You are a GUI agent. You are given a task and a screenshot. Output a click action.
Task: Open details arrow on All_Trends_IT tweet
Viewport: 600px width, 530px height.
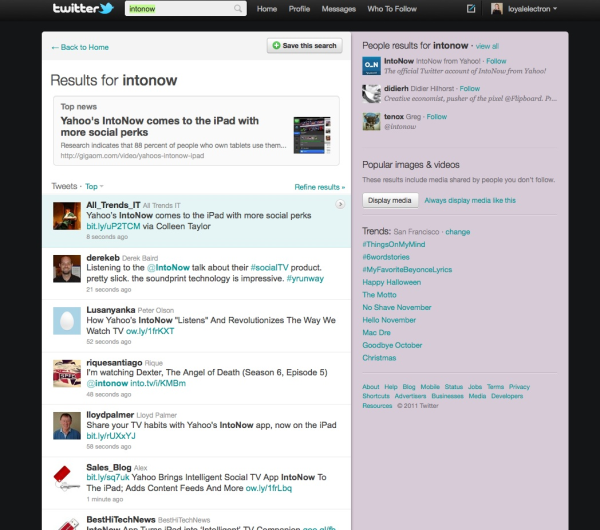tap(340, 203)
